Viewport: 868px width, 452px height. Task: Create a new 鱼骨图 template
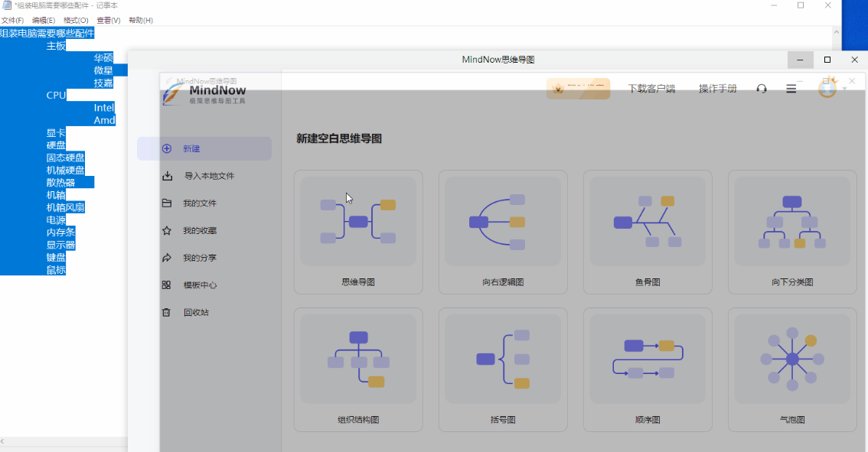tap(648, 232)
